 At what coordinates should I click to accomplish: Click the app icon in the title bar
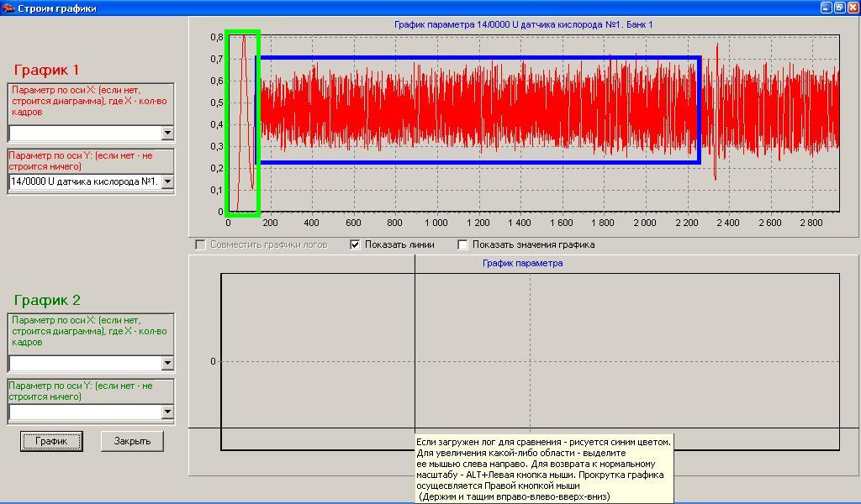[x=8, y=8]
